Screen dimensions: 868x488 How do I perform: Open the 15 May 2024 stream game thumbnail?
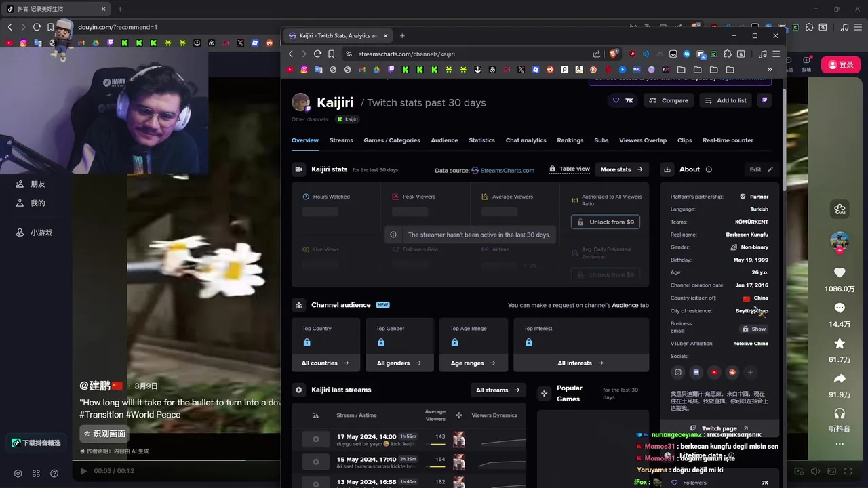click(x=459, y=462)
